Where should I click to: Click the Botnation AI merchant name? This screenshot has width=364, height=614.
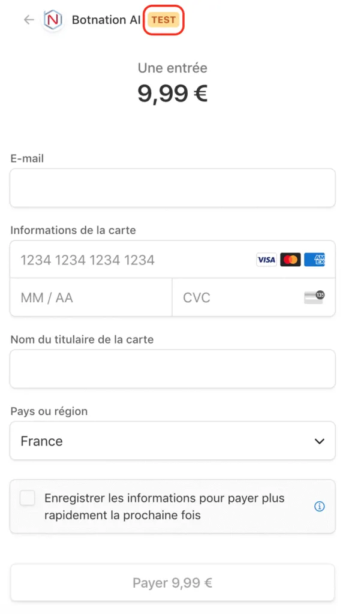(106, 20)
